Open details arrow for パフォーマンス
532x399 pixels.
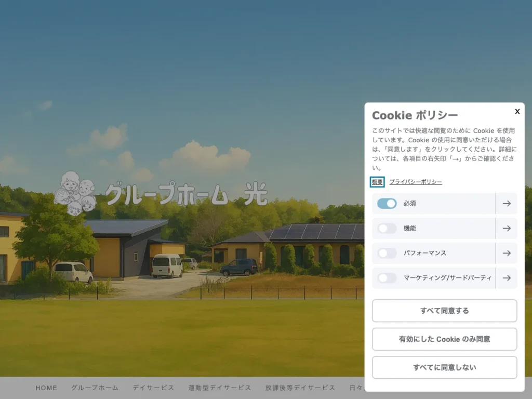[507, 253]
